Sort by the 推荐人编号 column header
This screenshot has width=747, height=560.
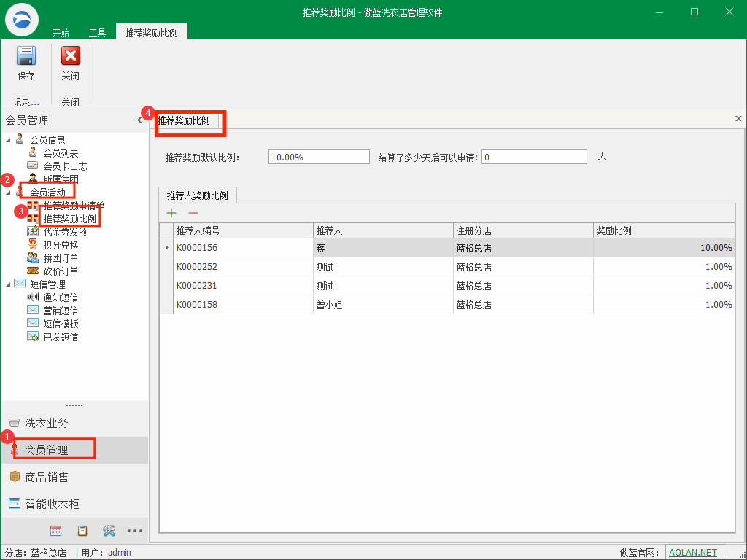(243, 231)
